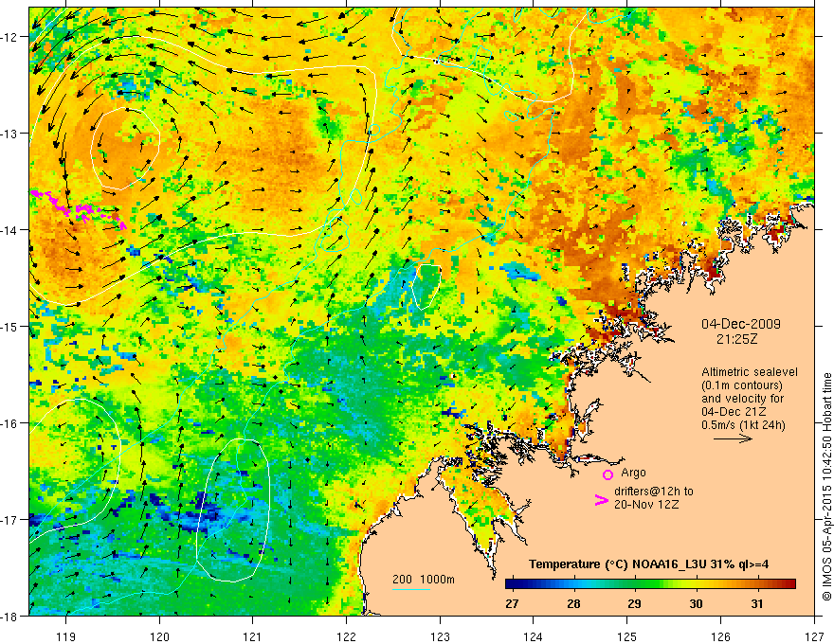Click the velocity scale reference arrow
Screen dimensions: 834x644
[733, 438]
